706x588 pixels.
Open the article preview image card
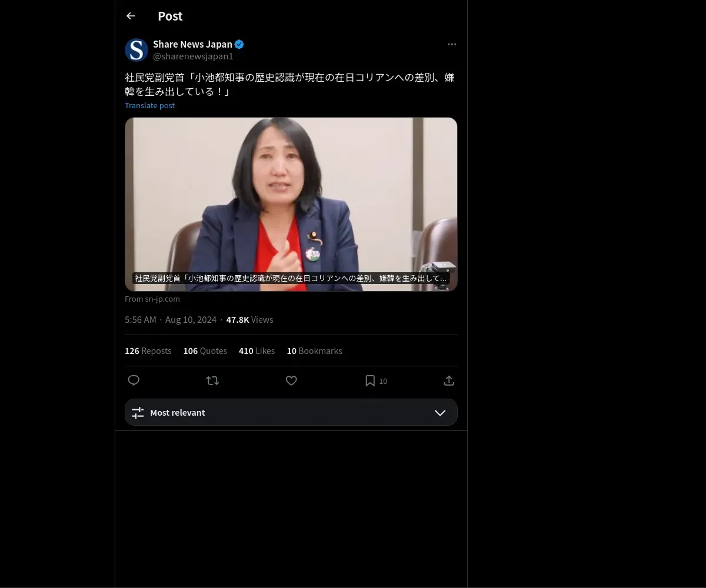point(291,204)
